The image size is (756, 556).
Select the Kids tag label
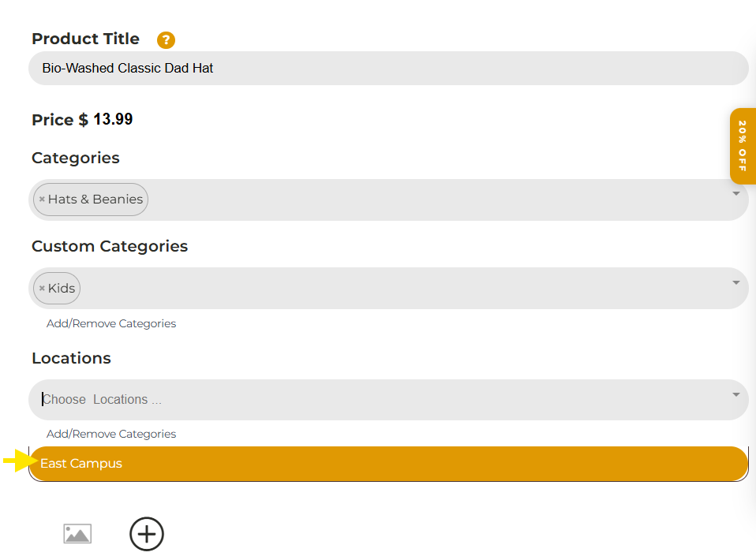62,288
